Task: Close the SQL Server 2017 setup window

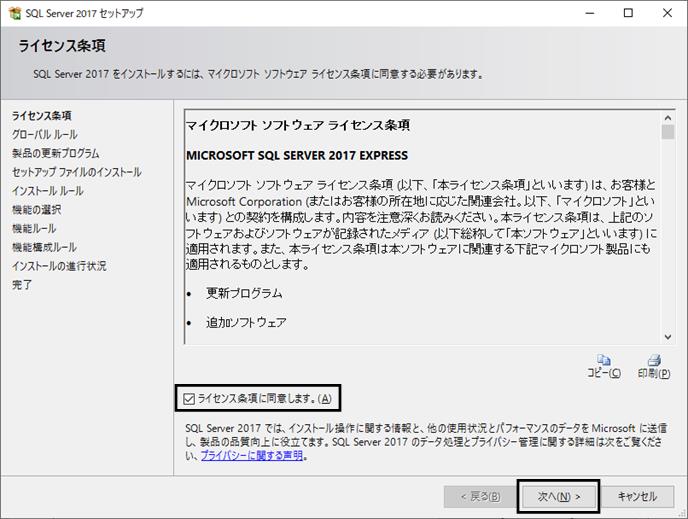Action: [667, 13]
